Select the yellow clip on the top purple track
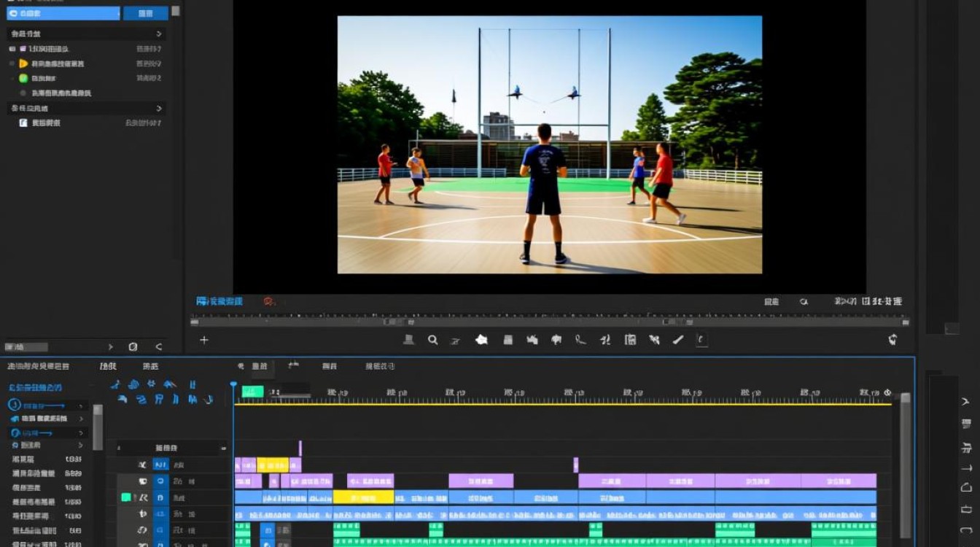The height and width of the screenshot is (547, 980). click(x=273, y=465)
